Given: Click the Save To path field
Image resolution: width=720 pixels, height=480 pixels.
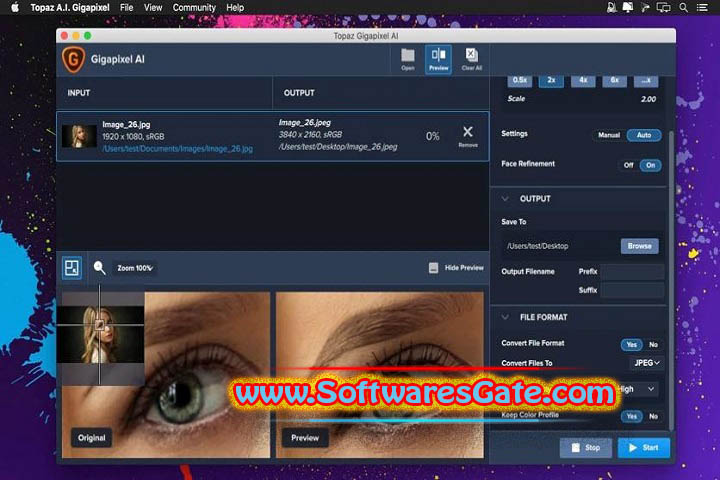Looking at the screenshot, I should tap(560, 246).
